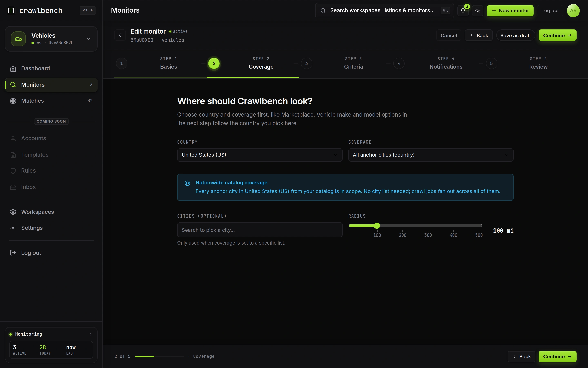Click the globe icon in Nationwide coverage banner

(187, 183)
